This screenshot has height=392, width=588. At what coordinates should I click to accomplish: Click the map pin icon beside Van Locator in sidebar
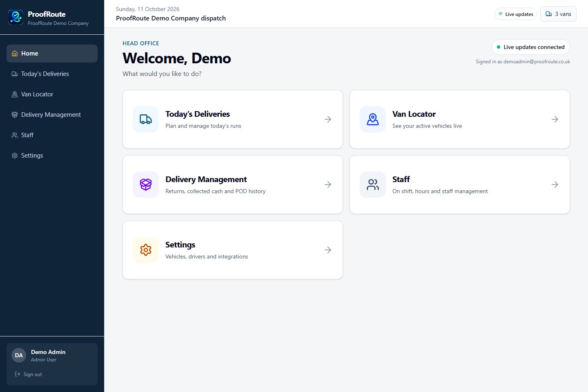point(15,94)
